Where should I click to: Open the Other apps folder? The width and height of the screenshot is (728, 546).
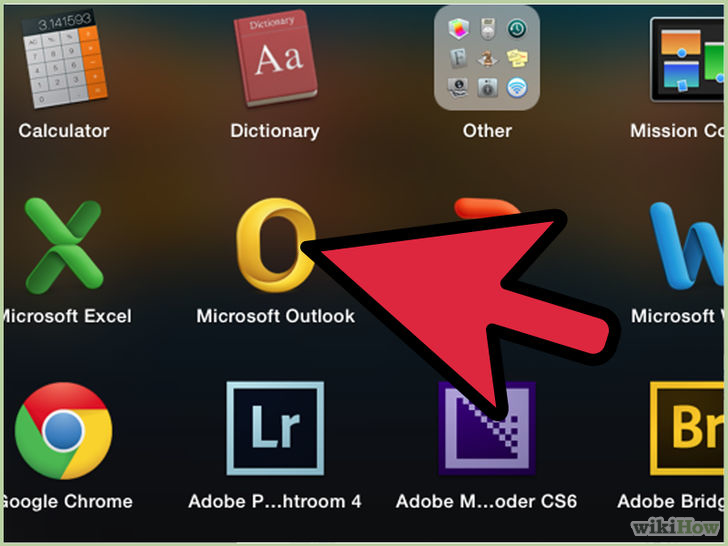point(487,58)
